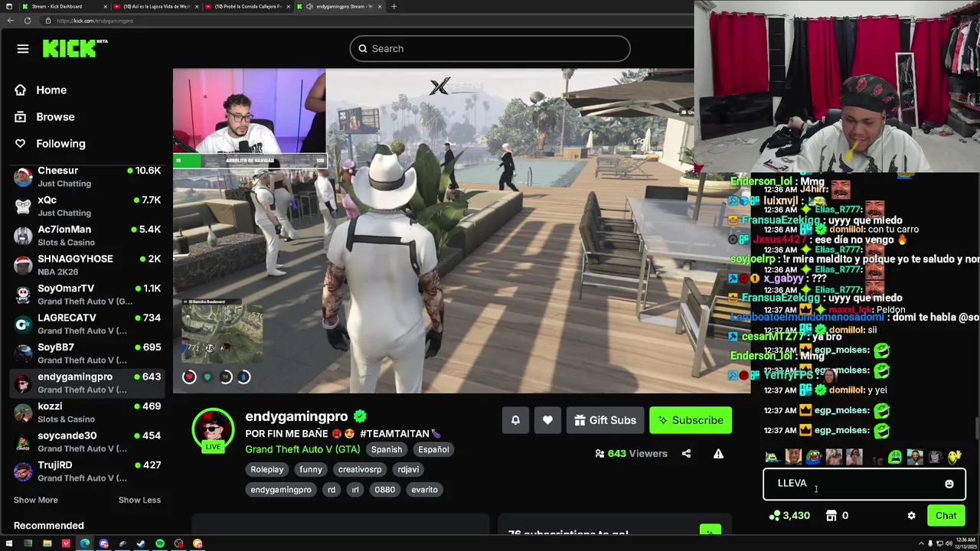This screenshot has height=551, width=980.
Task: Reload the page
Action: point(27,21)
